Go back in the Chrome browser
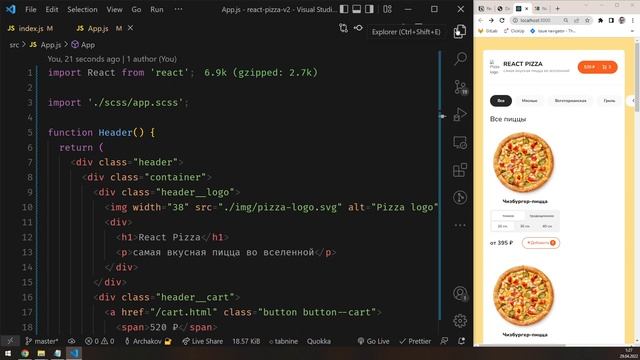 [481, 20]
